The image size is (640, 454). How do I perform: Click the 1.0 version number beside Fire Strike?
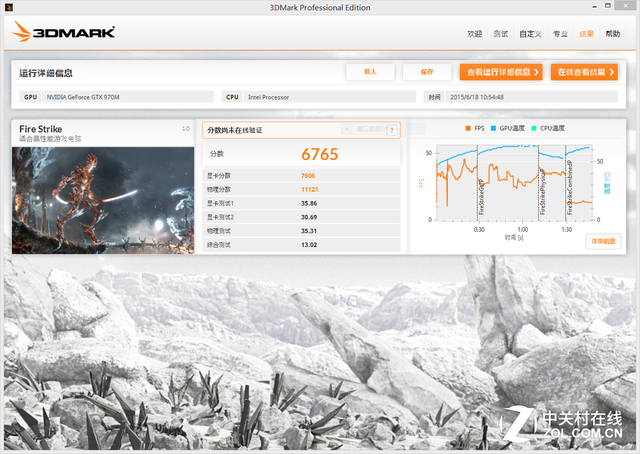coord(186,129)
